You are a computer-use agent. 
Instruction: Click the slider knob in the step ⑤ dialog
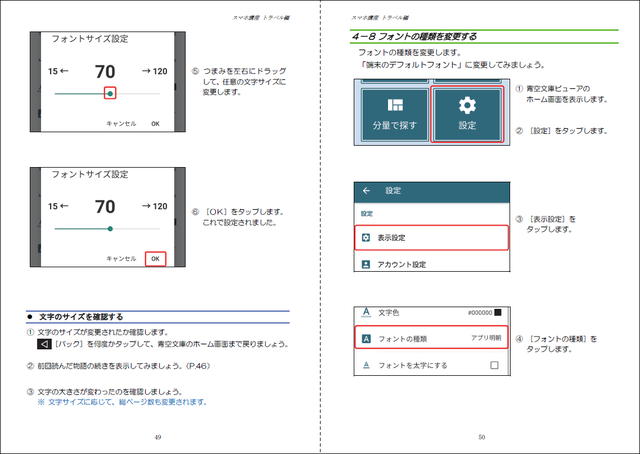pyautogui.click(x=110, y=93)
